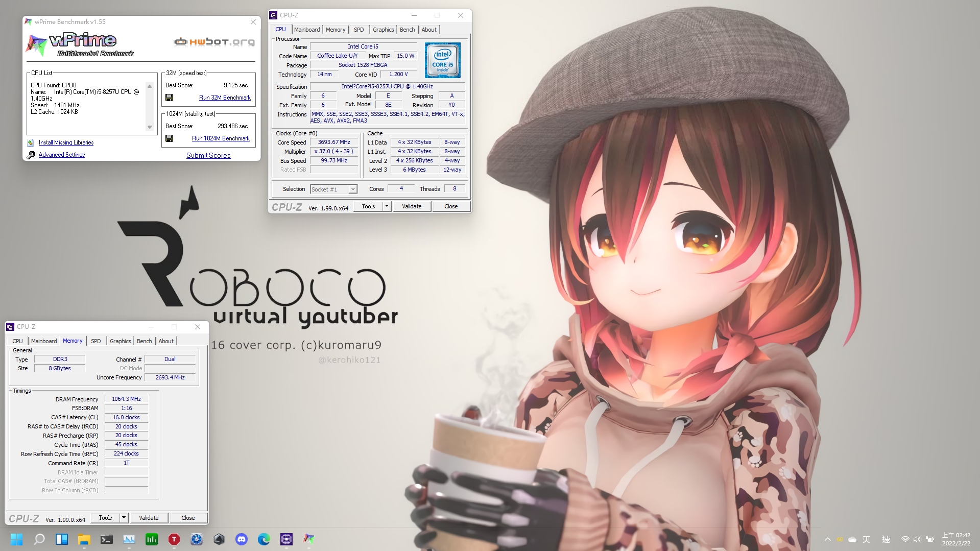Open Discord from the taskbar
This screenshot has height=551, width=980.
[242, 539]
